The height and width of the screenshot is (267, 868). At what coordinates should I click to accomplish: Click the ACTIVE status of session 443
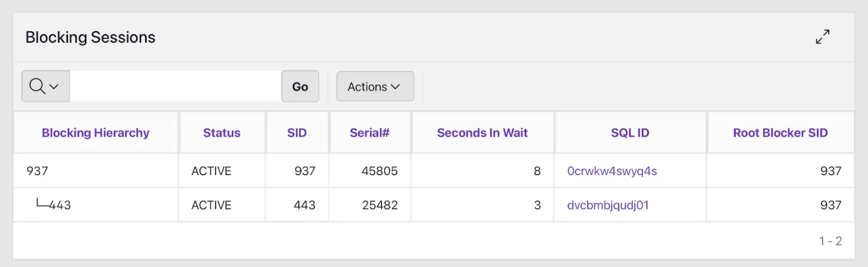point(211,205)
